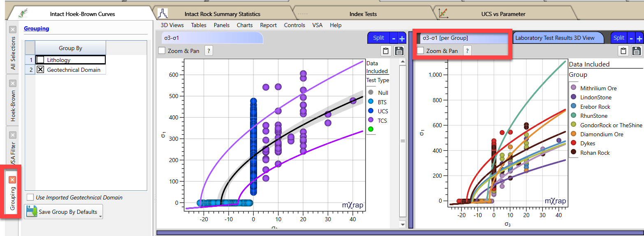Click the TCS legend swatch
Screen dimensions: 644x236
[371, 121]
